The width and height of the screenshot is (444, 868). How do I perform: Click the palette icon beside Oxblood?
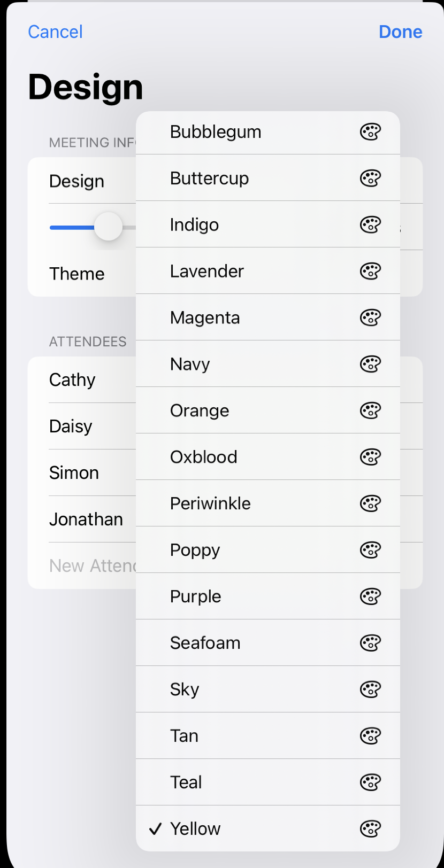370,457
